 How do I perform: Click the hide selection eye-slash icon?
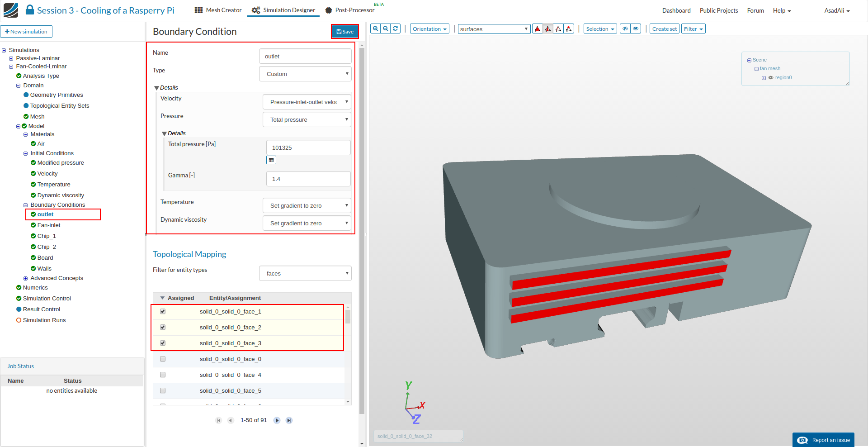(x=625, y=29)
